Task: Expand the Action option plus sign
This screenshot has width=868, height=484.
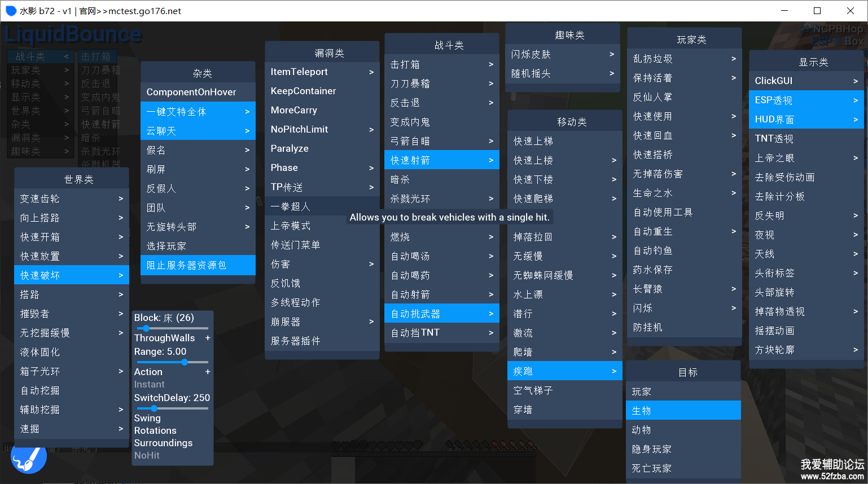Action: click(x=208, y=372)
